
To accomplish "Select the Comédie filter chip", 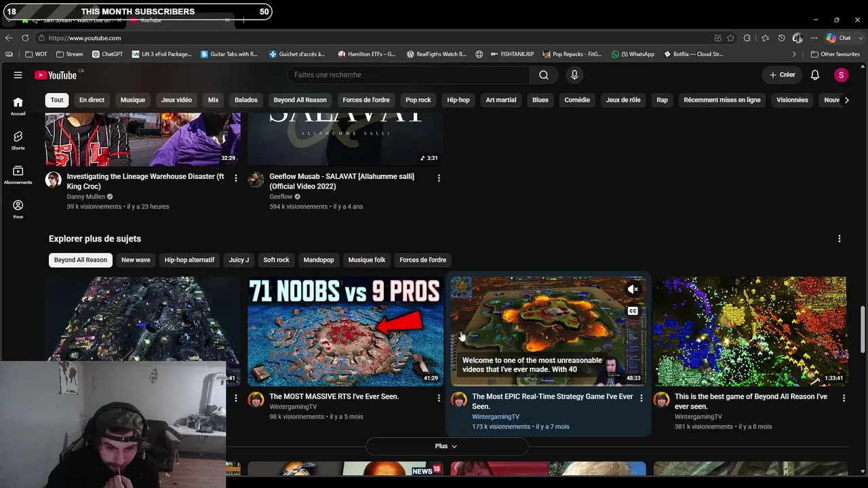I will (x=577, y=100).
